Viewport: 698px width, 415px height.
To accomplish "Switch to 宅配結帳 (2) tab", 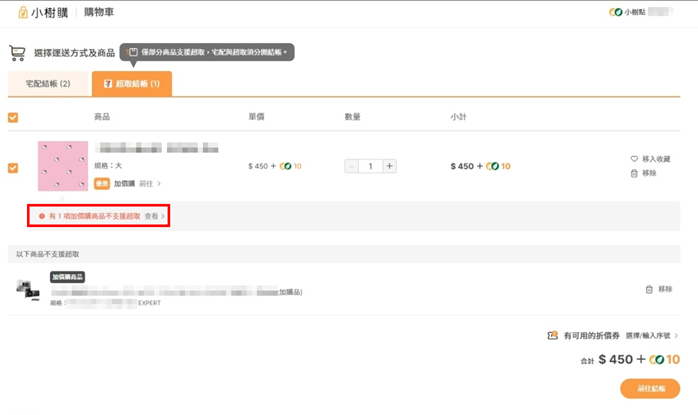I will point(48,84).
